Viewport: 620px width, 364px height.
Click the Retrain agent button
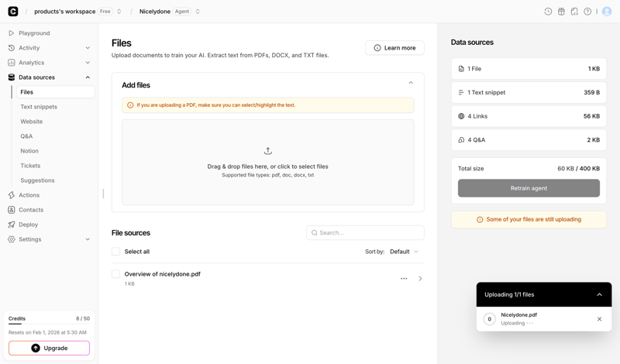[x=529, y=188]
